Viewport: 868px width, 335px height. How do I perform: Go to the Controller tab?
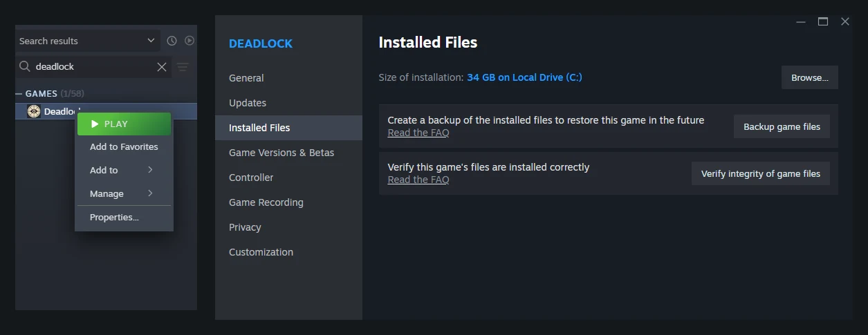coord(288,178)
